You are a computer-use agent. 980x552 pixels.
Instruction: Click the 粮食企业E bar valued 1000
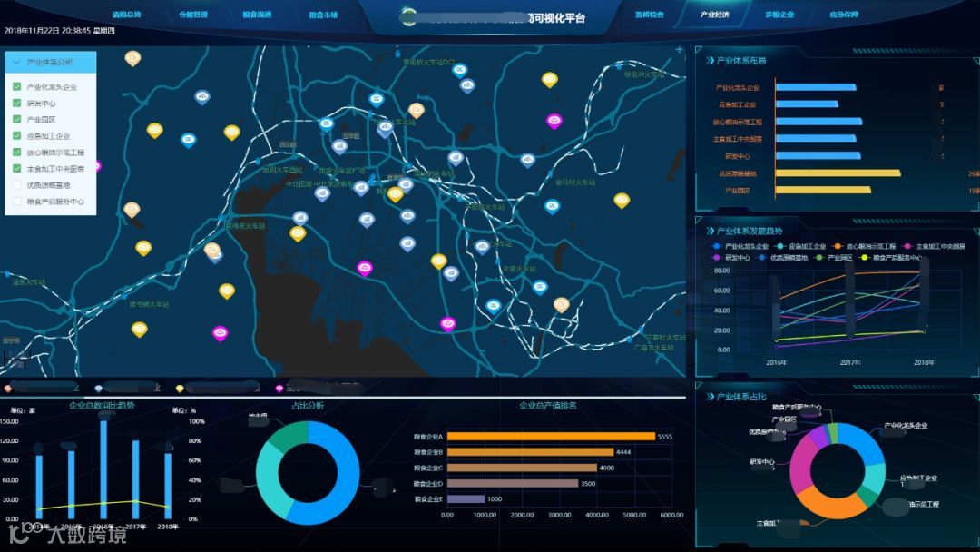pyautogui.click(x=466, y=498)
